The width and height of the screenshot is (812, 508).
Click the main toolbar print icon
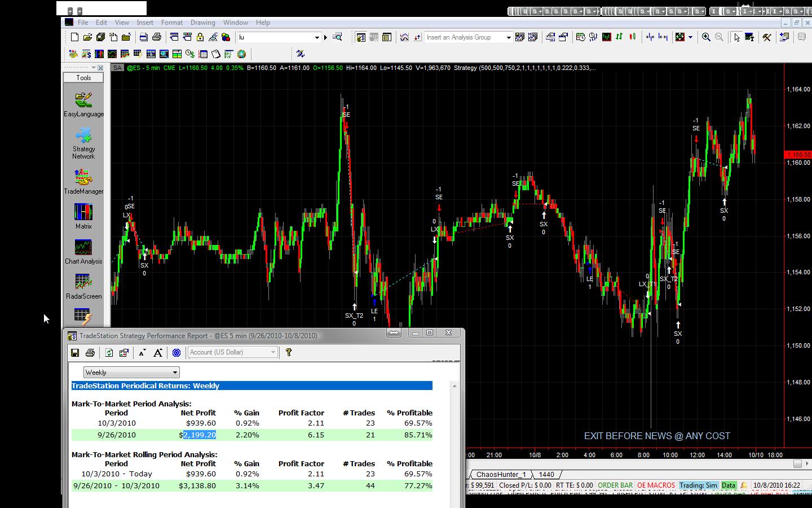point(157,37)
